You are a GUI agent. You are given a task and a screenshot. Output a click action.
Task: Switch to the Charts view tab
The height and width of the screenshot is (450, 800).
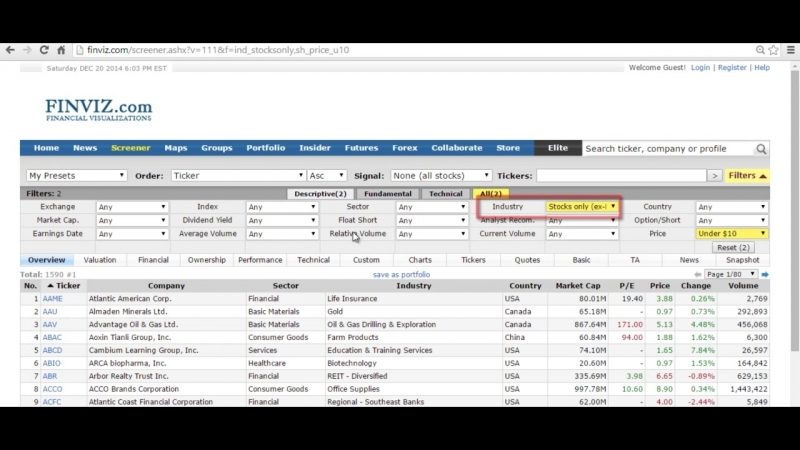(420, 260)
